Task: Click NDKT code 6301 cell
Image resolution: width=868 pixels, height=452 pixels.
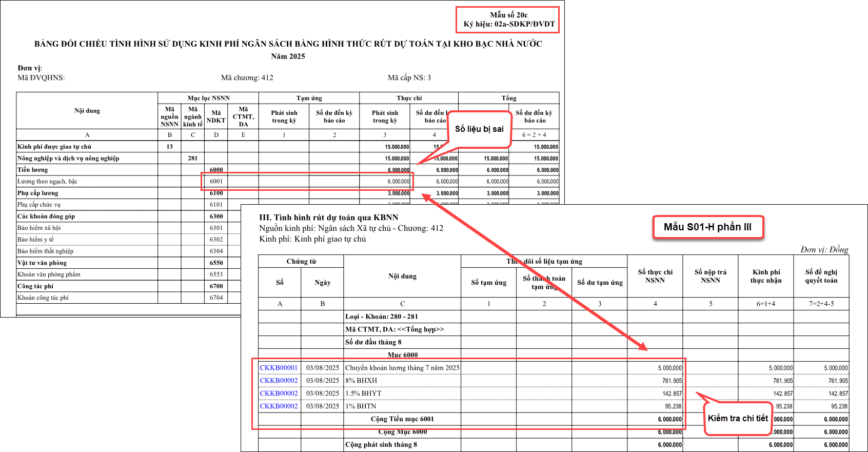Action: point(216,228)
